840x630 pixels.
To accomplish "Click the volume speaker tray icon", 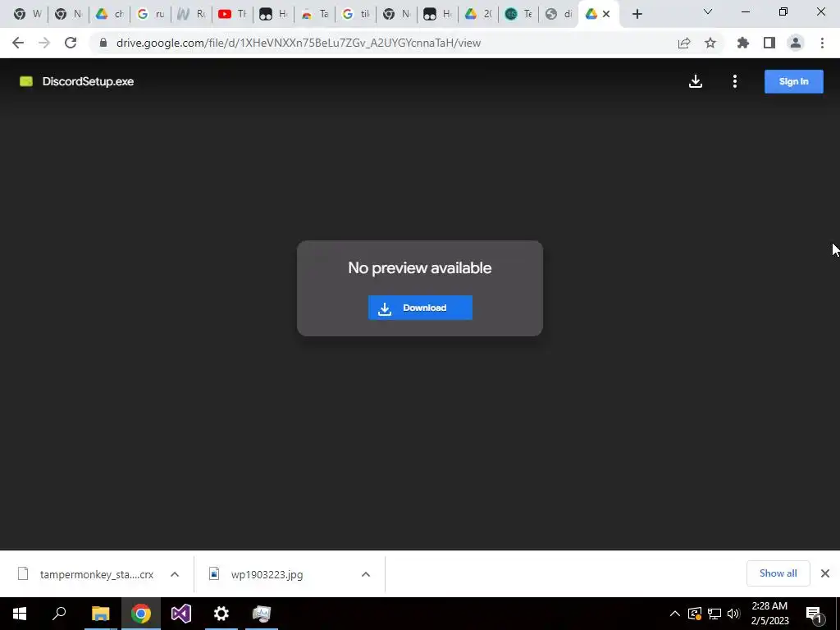I will 733,614.
